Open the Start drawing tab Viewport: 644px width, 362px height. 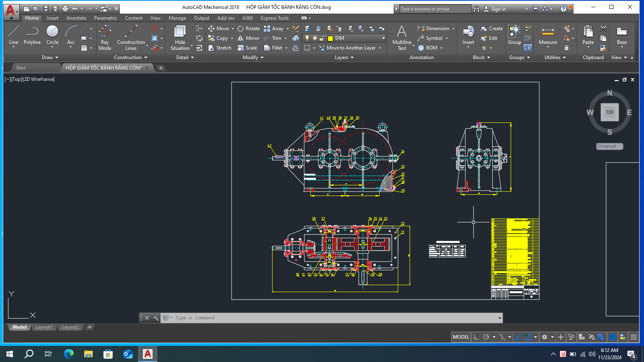tap(21, 68)
